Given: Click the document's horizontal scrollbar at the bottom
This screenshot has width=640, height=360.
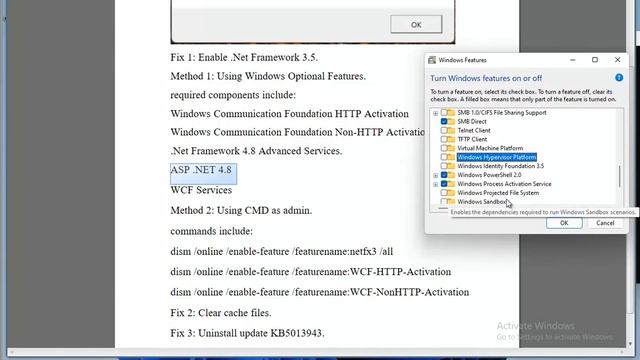Looking at the screenshot, I should [316, 351].
